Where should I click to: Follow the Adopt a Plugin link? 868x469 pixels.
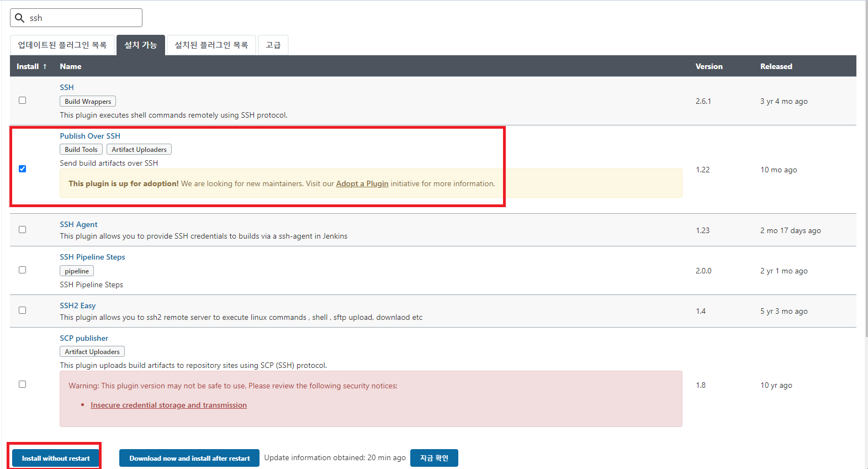click(x=362, y=183)
